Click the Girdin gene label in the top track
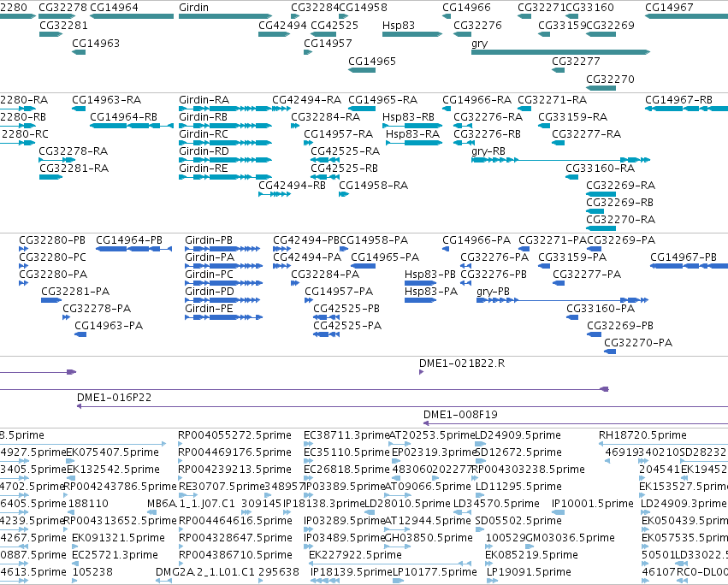This screenshot has width=728, height=585. (x=193, y=8)
